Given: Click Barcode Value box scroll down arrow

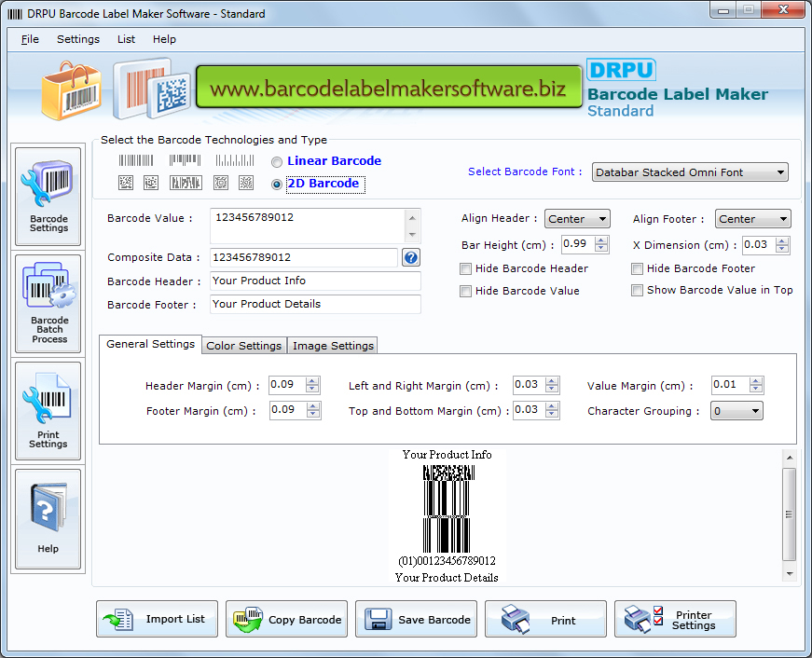Looking at the screenshot, I should click(412, 235).
